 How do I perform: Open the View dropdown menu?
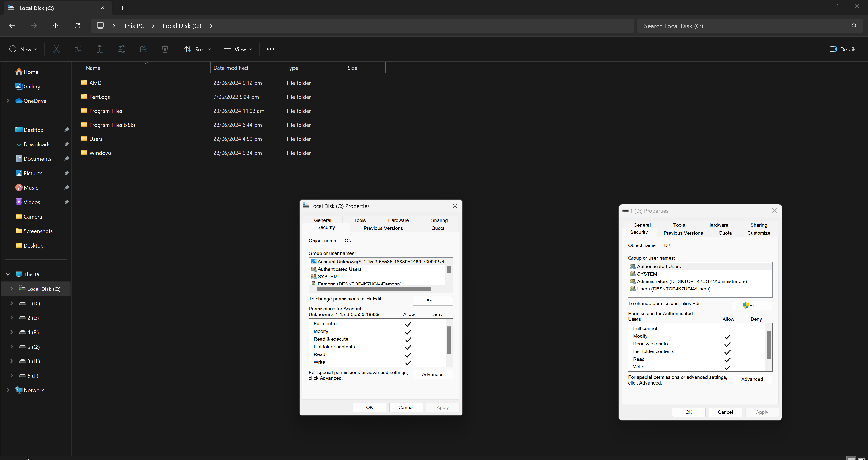click(x=238, y=49)
